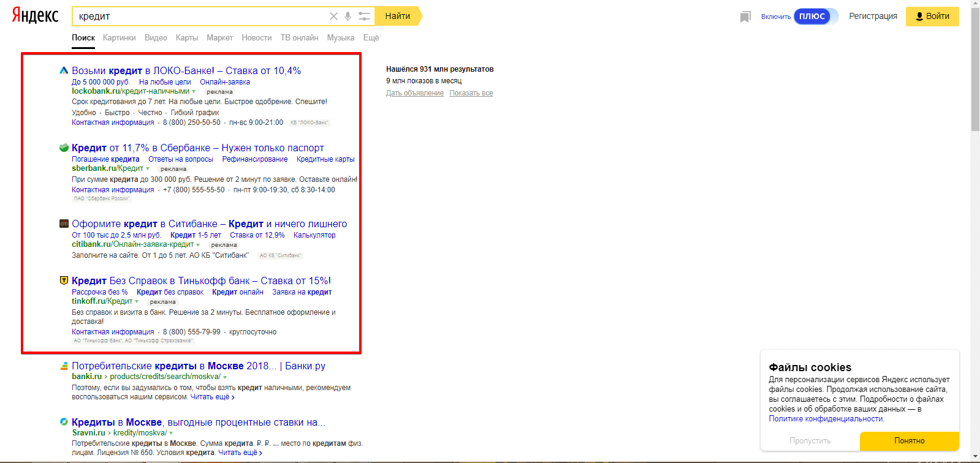Click the Tinkoff shield favicon
The width and height of the screenshot is (980, 463).
click(x=64, y=280)
